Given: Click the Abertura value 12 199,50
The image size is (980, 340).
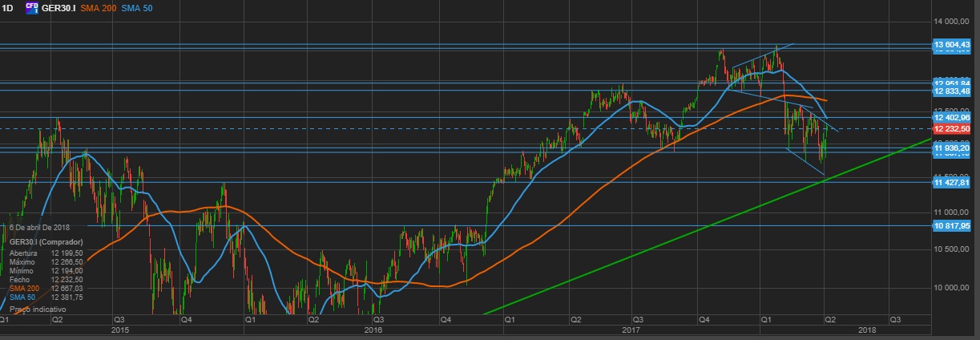Looking at the screenshot, I should 67,254.
